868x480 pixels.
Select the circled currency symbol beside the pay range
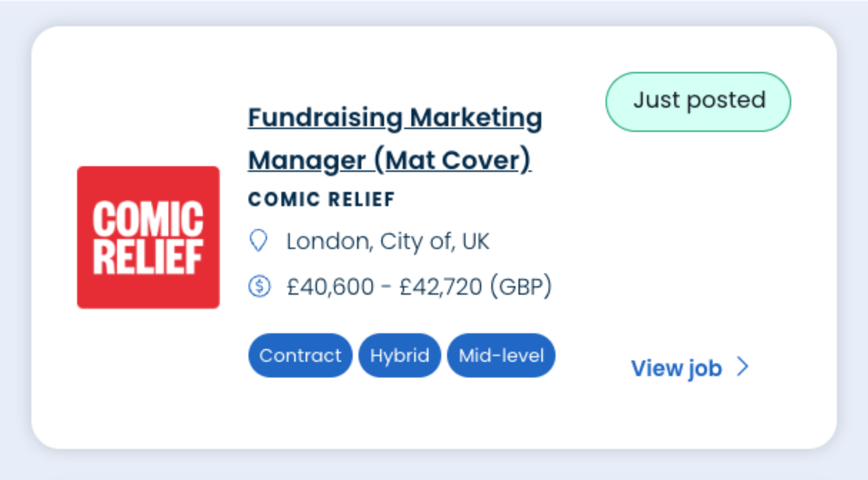click(x=259, y=286)
